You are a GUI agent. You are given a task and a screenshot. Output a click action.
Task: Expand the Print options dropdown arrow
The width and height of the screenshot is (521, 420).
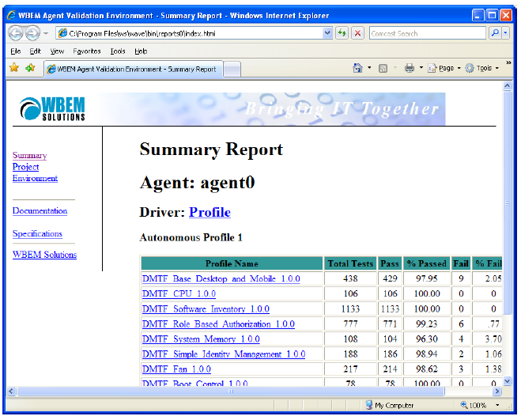(x=421, y=68)
